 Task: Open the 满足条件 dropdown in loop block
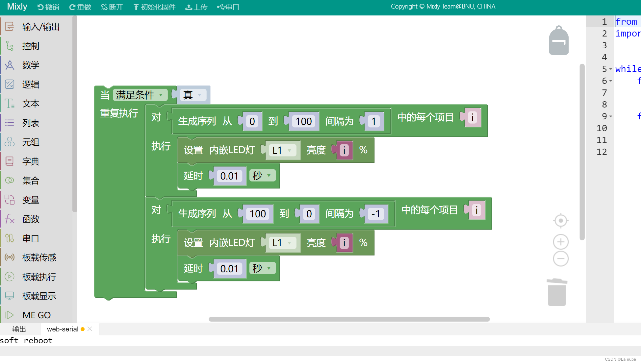pyautogui.click(x=140, y=95)
